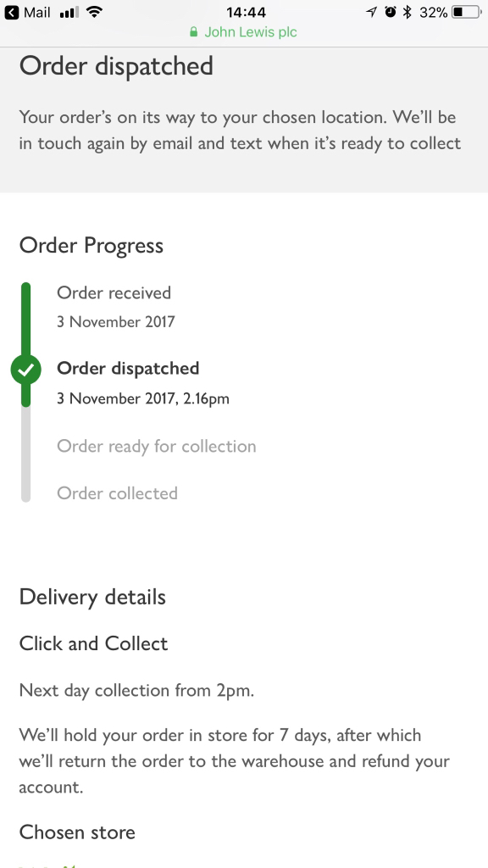This screenshot has height=868, width=488.
Task: Tap the back to Mail arrow icon
Action: click(11, 12)
